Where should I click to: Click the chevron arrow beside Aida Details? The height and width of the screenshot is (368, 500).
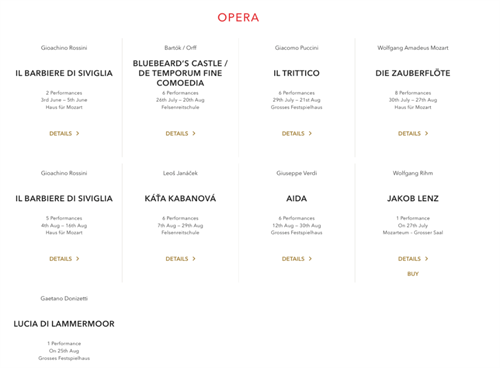[310, 259]
